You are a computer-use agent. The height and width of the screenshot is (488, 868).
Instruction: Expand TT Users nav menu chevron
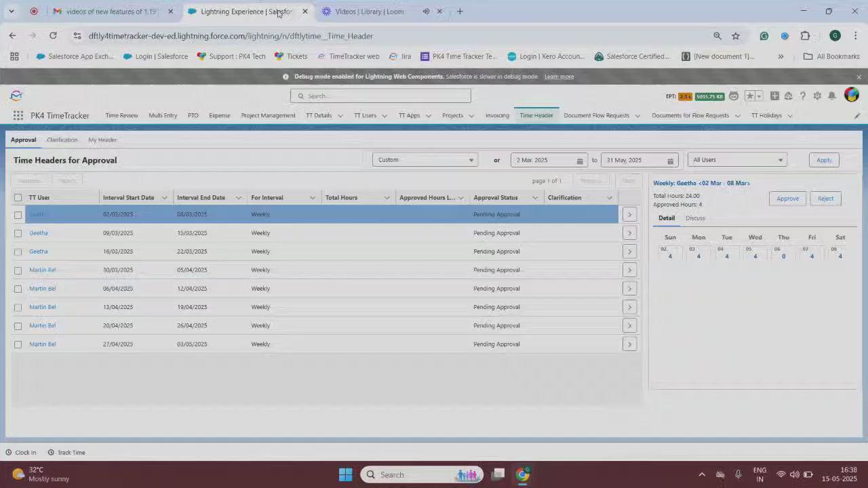point(384,116)
